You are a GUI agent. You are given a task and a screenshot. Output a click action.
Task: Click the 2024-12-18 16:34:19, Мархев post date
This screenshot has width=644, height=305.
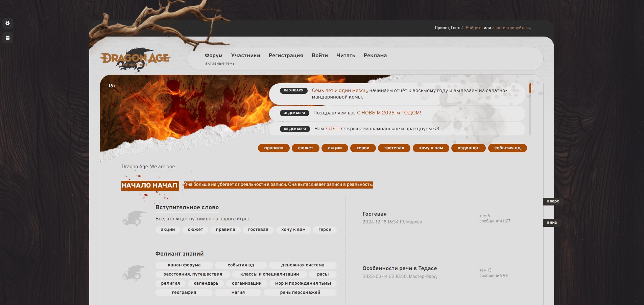[392, 222]
